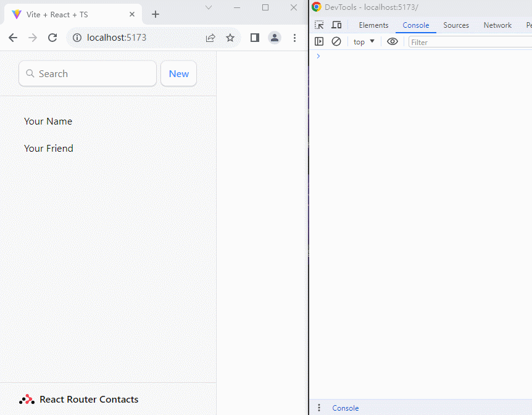Open the Chrome profile avatar
The image size is (532, 415).
point(275,38)
